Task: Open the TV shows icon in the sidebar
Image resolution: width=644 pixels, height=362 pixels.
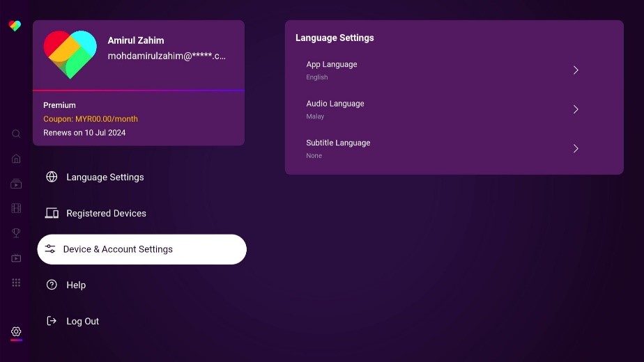Action: 16,184
